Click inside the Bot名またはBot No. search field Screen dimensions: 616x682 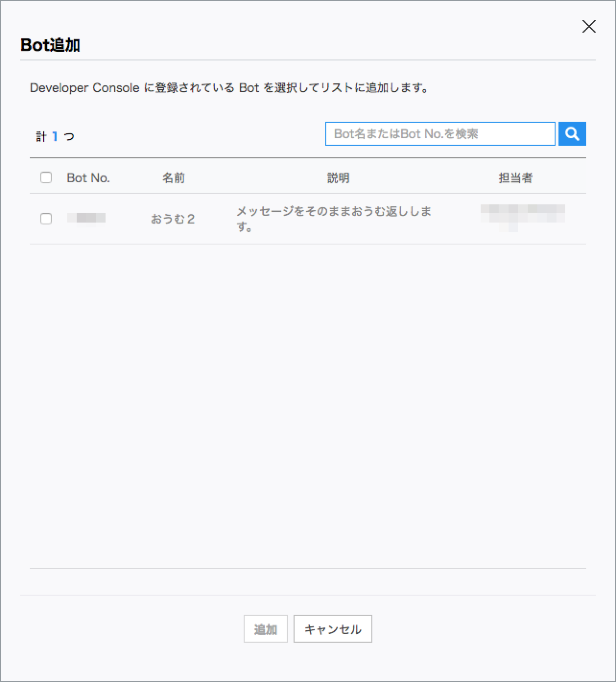[x=440, y=134]
